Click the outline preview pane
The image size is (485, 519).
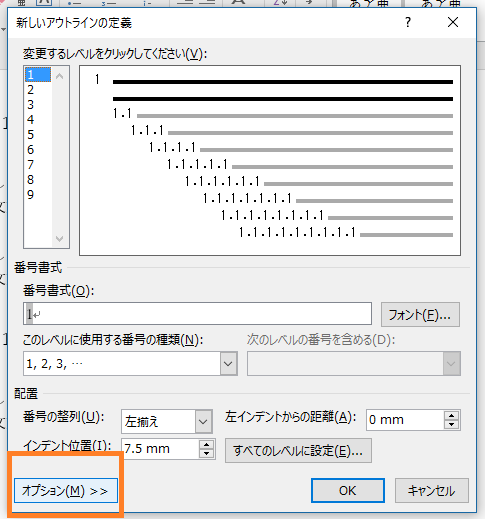(270, 161)
